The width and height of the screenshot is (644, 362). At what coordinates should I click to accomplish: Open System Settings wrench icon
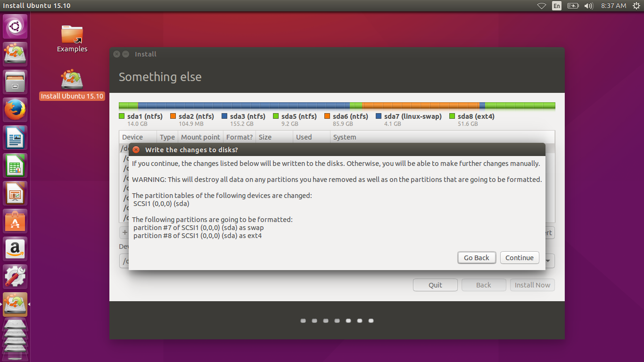coord(15,277)
